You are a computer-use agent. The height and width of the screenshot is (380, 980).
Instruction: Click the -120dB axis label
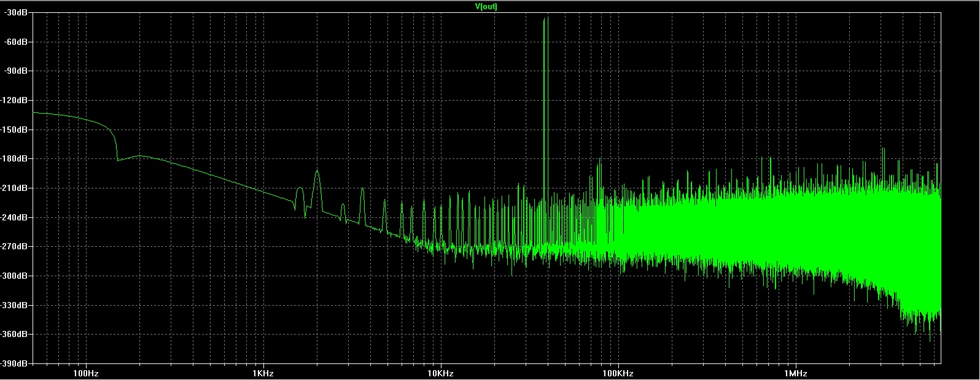pyautogui.click(x=14, y=101)
